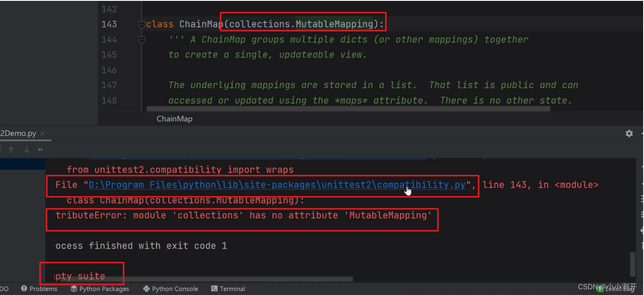This screenshot has width=644, height=295.
Task: Click docstring line starting 'The underlying mappings are stored'
Action: 373,85
